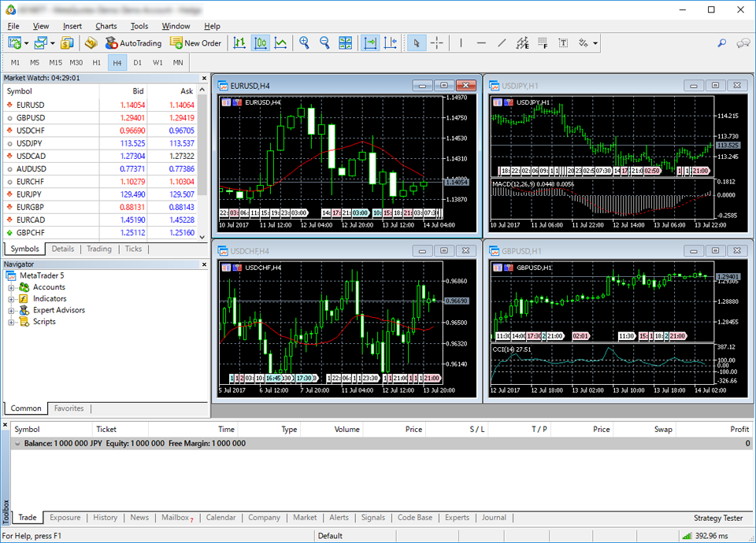Open the Signals tab in Toolbox
The width and height of the screenshot is (756, 543).
[x=373, y=518]
